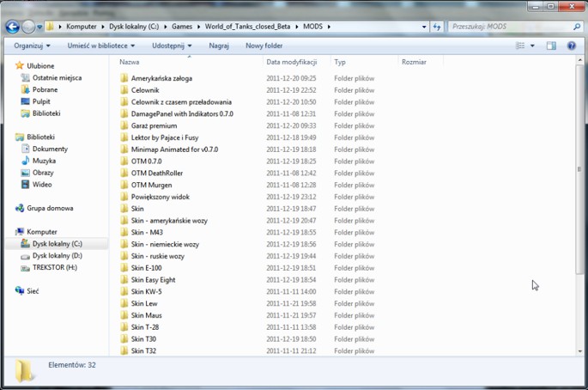Viewport: 588px width, 390px height.
Task: Open 'Dysk lokalny (D:)' drive icon
Action: [25, 256]
